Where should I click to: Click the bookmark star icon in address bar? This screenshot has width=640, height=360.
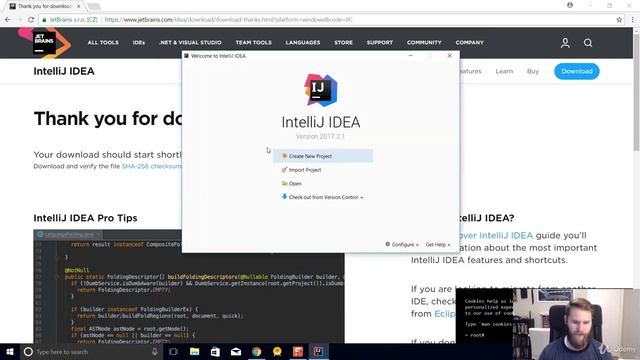tap(619, 20)
